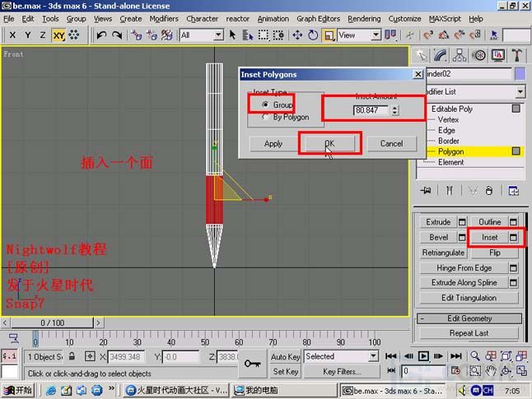Restrict to Z axis constraint
The image size is (532, 399).
tap(43, 35)
